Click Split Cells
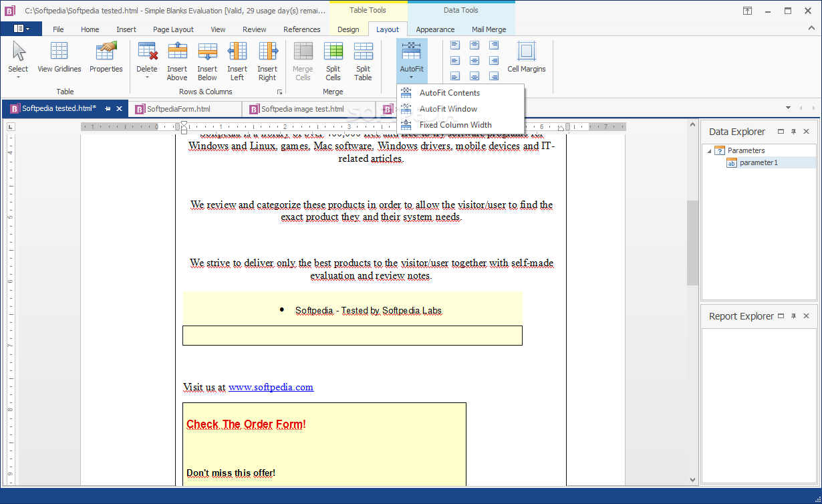 [x=333, y=60]
